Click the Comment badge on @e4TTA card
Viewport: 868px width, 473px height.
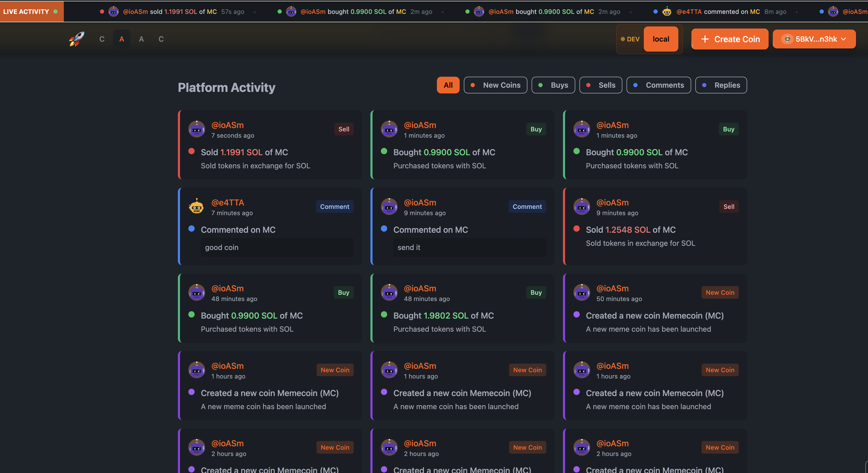[x=335, y=207]
